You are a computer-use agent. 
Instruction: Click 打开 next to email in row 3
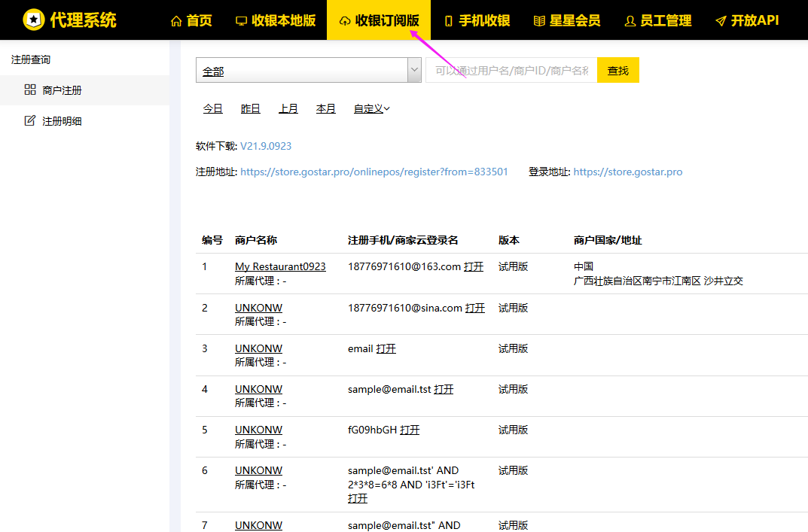(x=386, y=348)
